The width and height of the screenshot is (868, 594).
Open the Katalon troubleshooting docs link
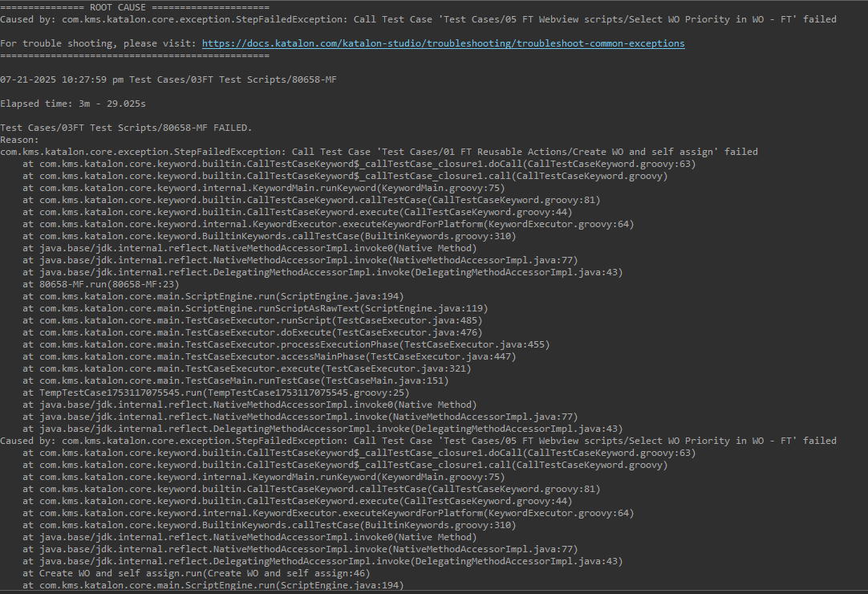[443, 43]
